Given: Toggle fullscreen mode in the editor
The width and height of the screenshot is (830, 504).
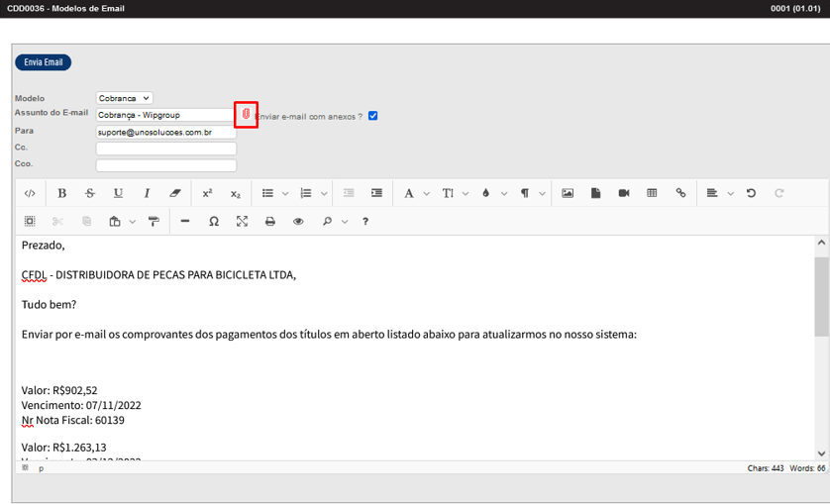Looking at the screenshot, I should [x=242, y=222].
